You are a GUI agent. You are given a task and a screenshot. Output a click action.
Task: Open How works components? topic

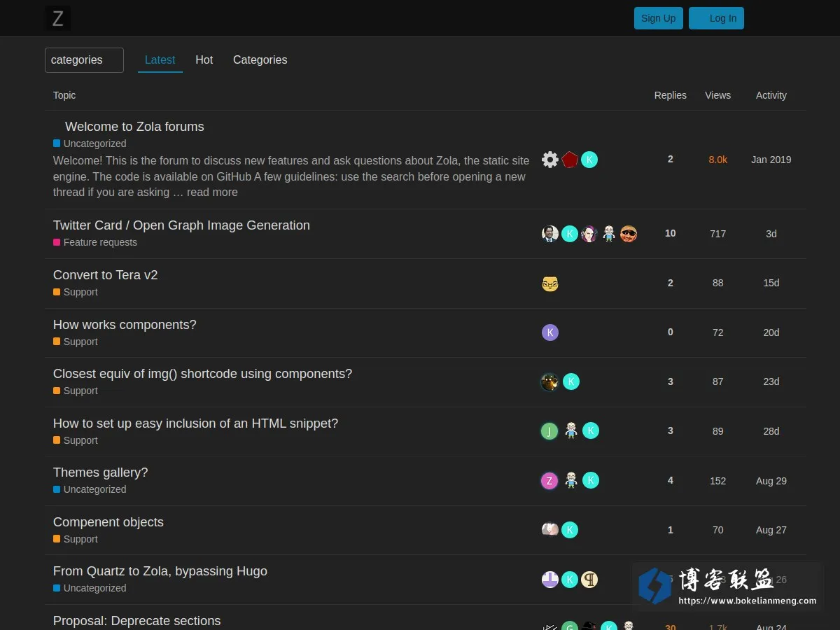125,325
